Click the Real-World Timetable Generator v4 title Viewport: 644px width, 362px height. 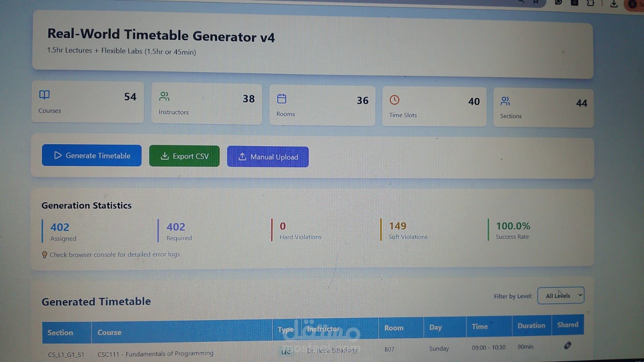pos(161,35)
